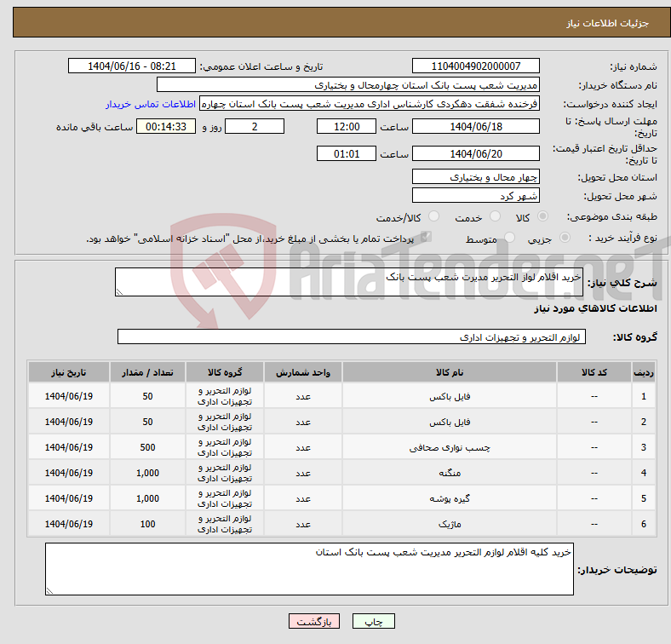The image size is (671, 644).
Task: Click need date 1404/06/19 in row 6
Action: click(x=69, y=524)
